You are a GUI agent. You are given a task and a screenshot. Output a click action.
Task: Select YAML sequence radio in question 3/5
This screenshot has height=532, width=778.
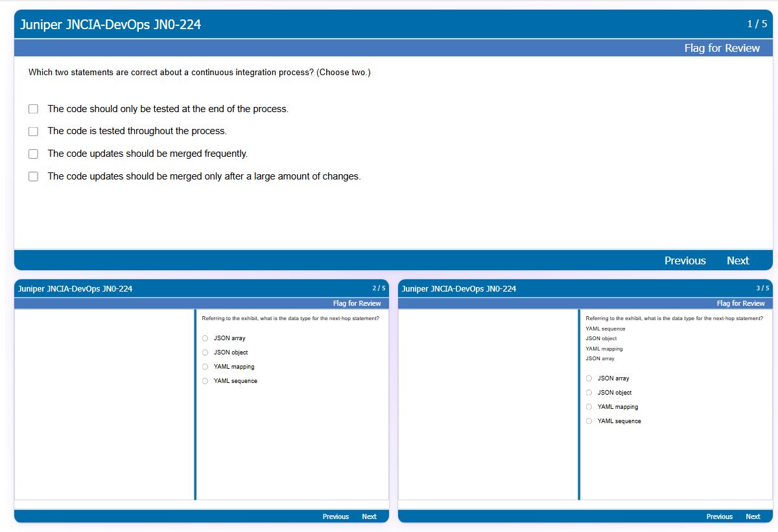click(x=589, y=421)
